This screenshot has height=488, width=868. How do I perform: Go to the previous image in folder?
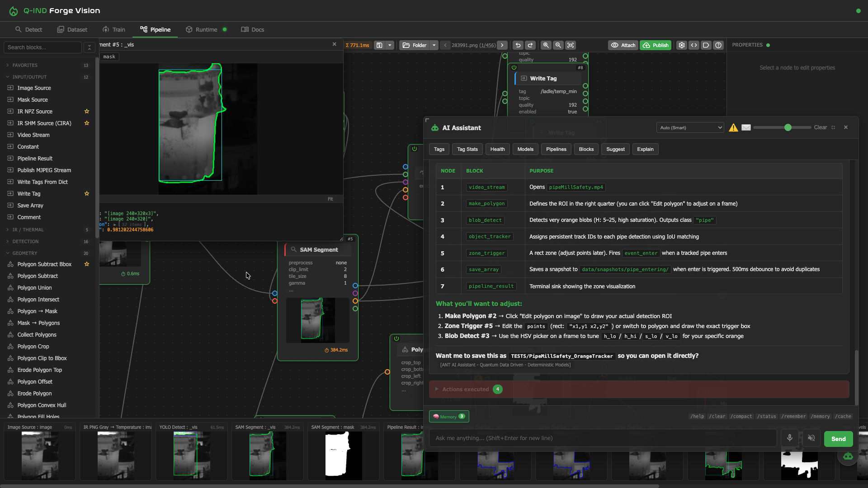pyautogui.click(x=445, y=45)
